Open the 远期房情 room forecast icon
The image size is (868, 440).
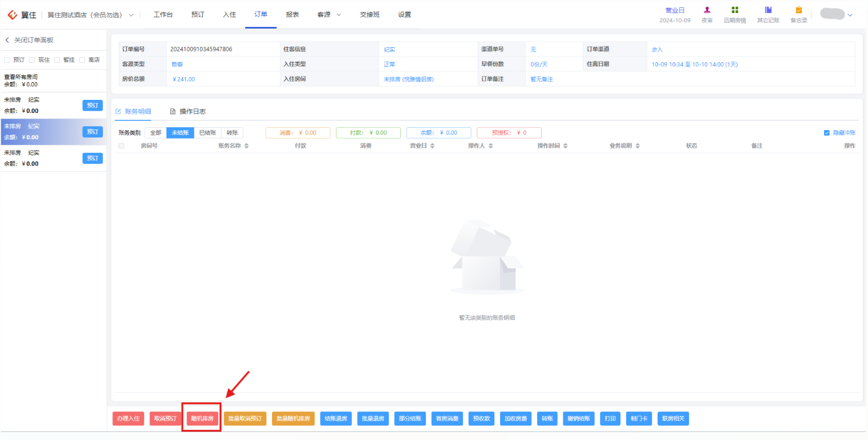point(735,10)
